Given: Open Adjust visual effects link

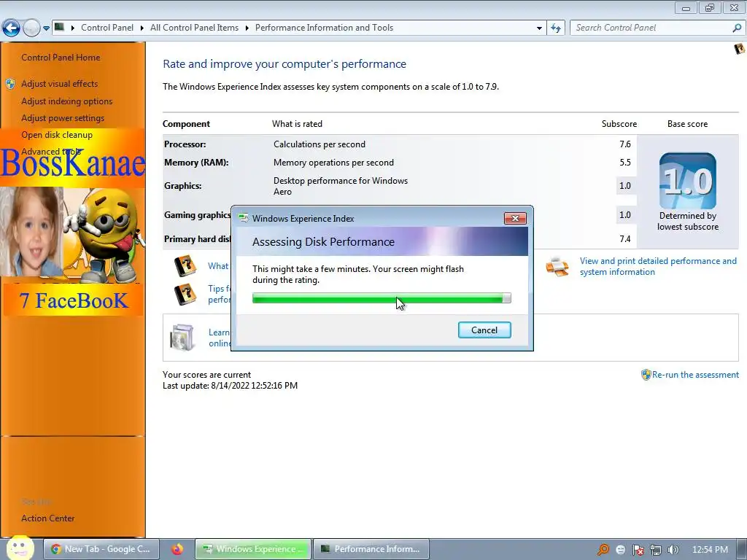Looking at the screenshot, I should [x=60, y=84].
